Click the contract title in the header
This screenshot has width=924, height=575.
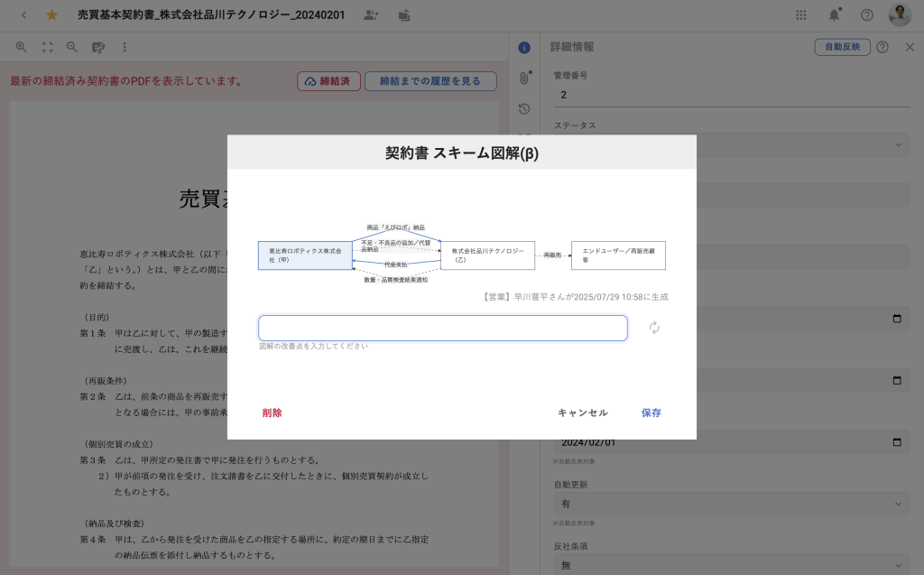[x=211, y=15]
